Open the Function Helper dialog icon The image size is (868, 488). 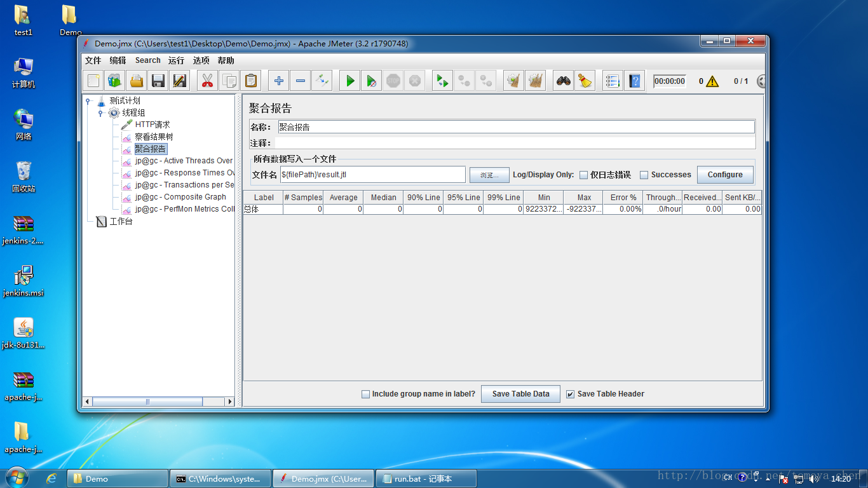pos(613,81)
